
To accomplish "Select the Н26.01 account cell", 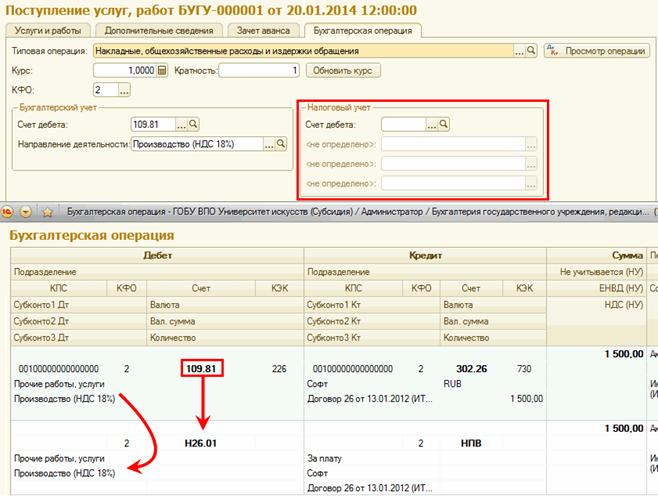I will (201, 442).
